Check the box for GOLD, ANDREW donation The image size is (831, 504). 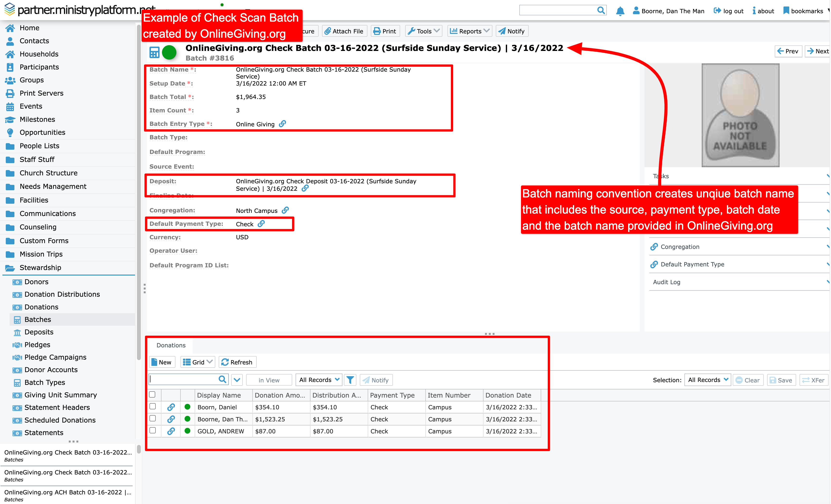tap(152, 430)
